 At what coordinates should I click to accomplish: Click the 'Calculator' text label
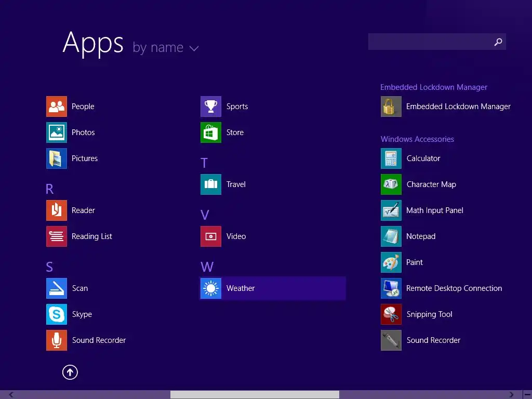(423, 158)
